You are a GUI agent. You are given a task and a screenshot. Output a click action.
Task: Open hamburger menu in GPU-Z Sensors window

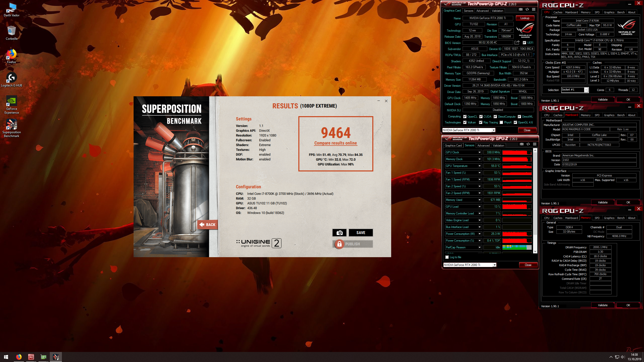pos(535,144)
